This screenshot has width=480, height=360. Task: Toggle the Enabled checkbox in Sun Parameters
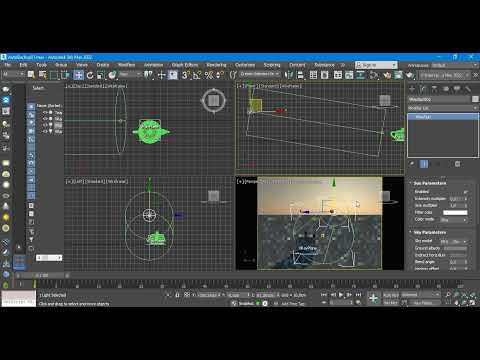(465, 192)
